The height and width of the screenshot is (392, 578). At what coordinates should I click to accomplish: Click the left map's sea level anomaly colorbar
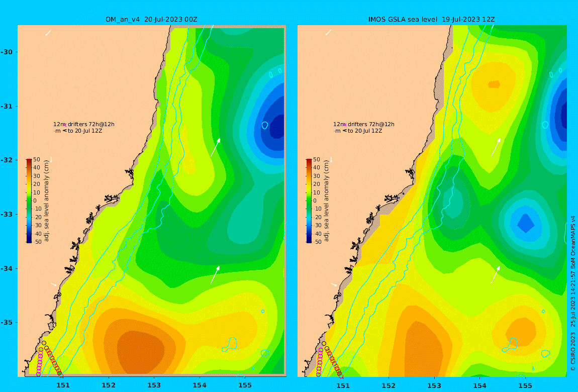pyautogui.click(x=29, y=201)
